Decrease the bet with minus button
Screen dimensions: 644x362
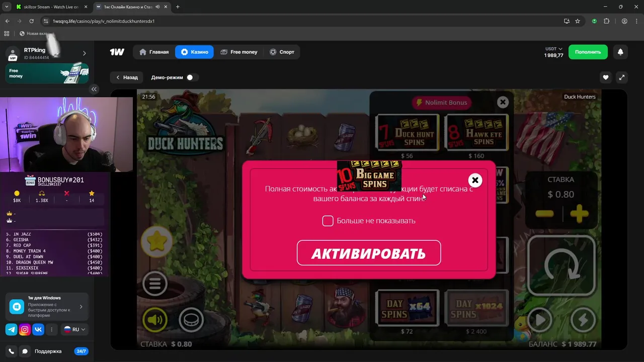[x=544, y=214]
